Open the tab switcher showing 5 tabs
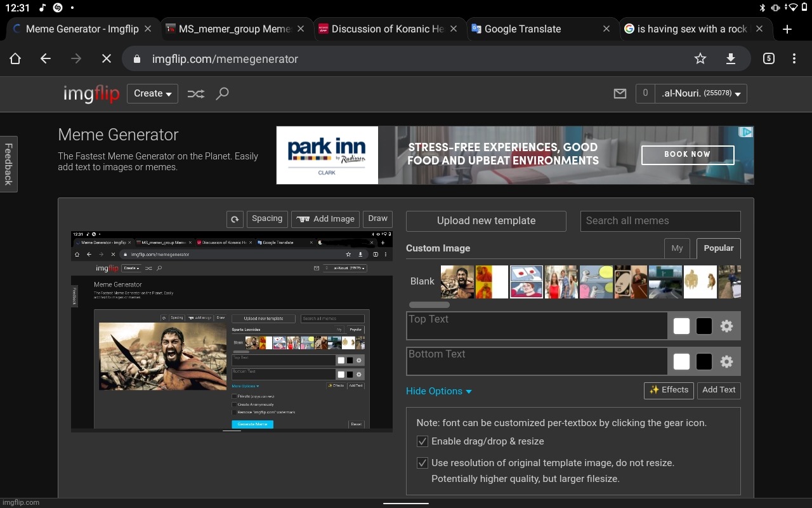Screen dimensions: 812x508 [769, 59]
